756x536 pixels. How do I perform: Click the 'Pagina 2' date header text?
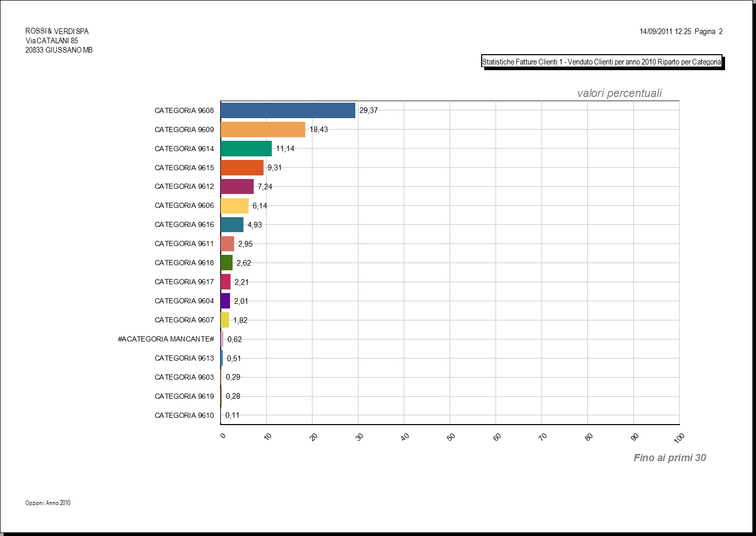709,31
